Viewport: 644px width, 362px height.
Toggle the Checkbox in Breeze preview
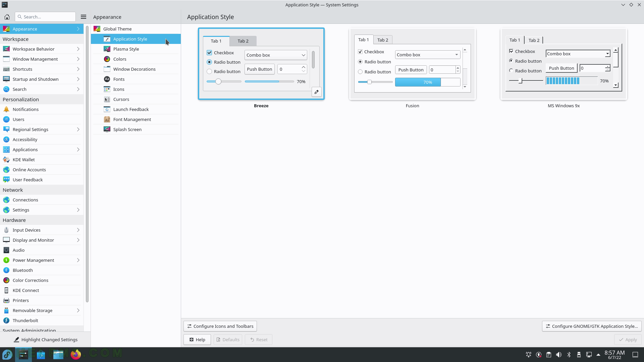[x=209, y=53]
